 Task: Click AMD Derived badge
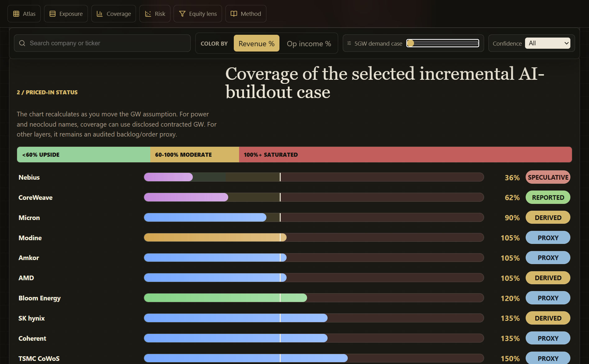coord(548,278)
